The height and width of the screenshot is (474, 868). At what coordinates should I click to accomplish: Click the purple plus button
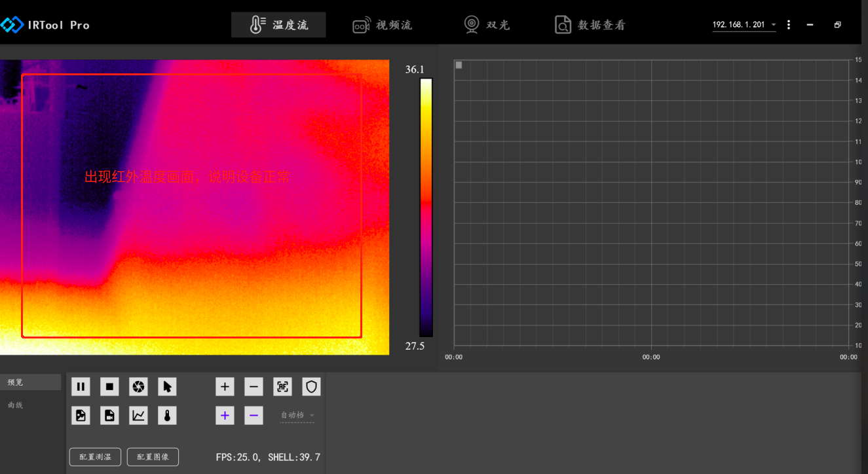225,415
